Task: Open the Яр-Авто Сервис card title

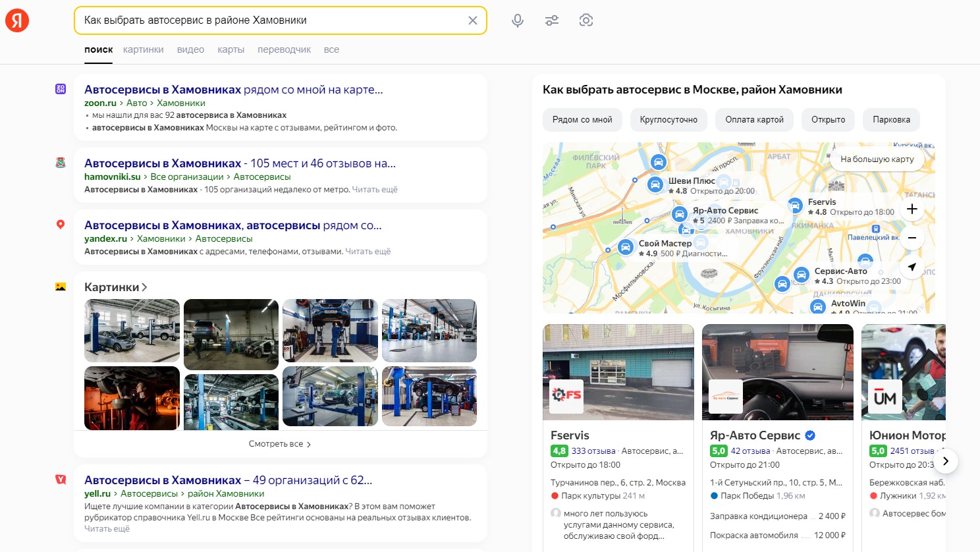Action: [755, 435]
